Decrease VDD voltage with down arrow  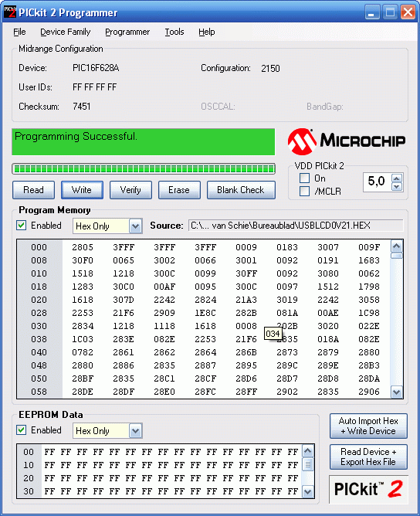(x=397, y=187)
